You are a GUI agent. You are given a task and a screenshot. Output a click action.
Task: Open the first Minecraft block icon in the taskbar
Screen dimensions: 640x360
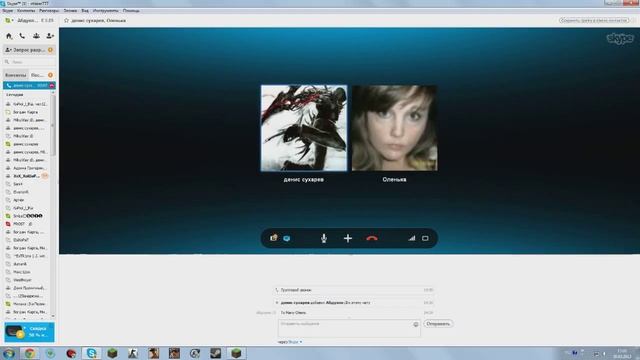click(x=112, y=353)
